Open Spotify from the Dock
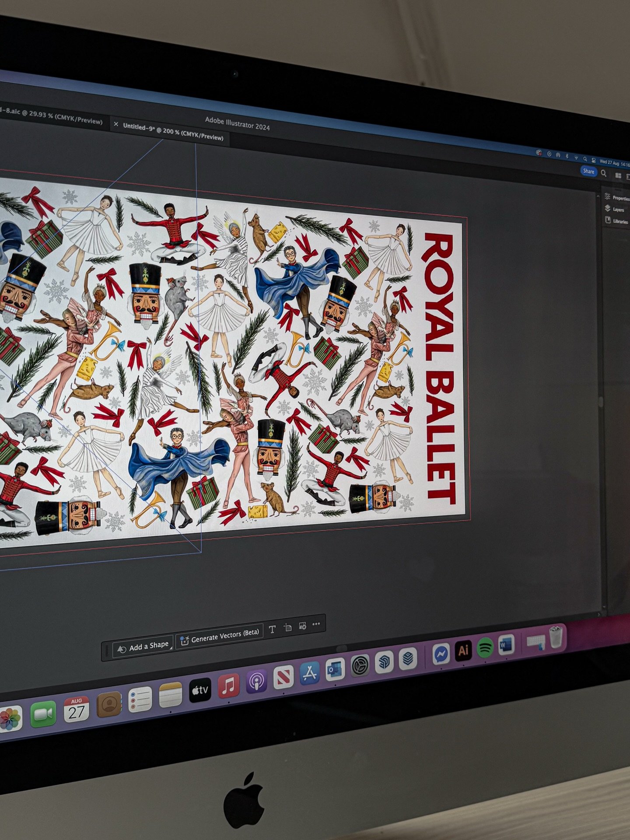Viewport: 630px width, 840px height. pyautogui.click(x=485, y=647)
